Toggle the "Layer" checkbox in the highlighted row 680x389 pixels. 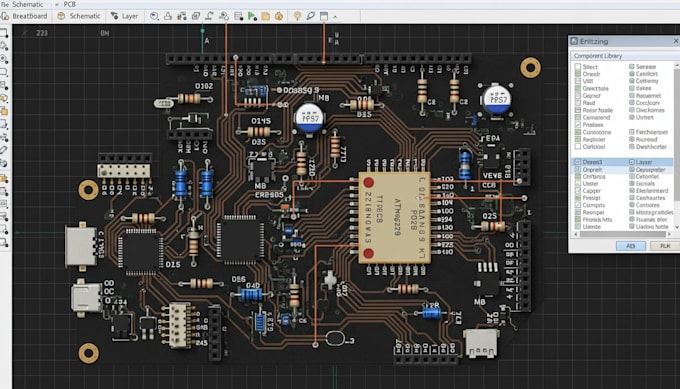632,162
